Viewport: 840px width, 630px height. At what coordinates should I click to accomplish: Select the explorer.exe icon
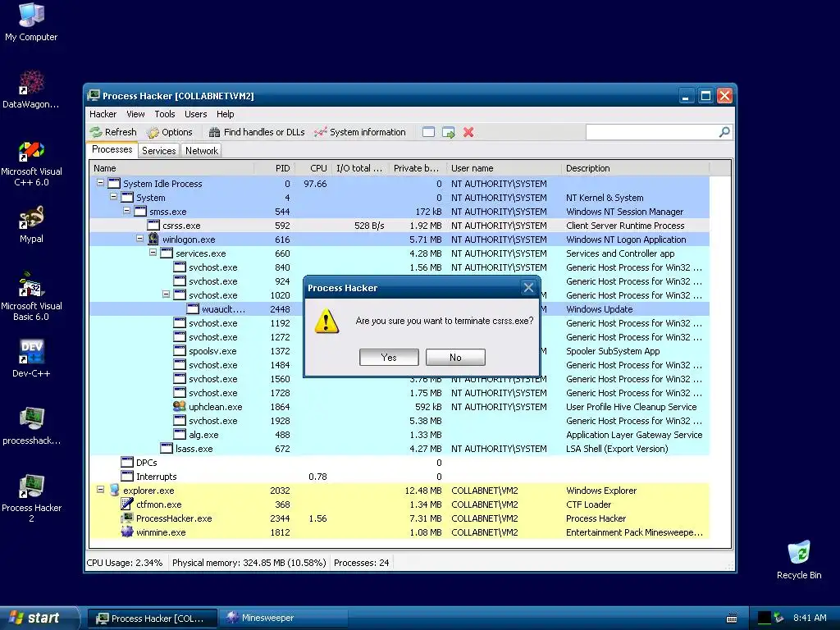[x=114, y=491]
